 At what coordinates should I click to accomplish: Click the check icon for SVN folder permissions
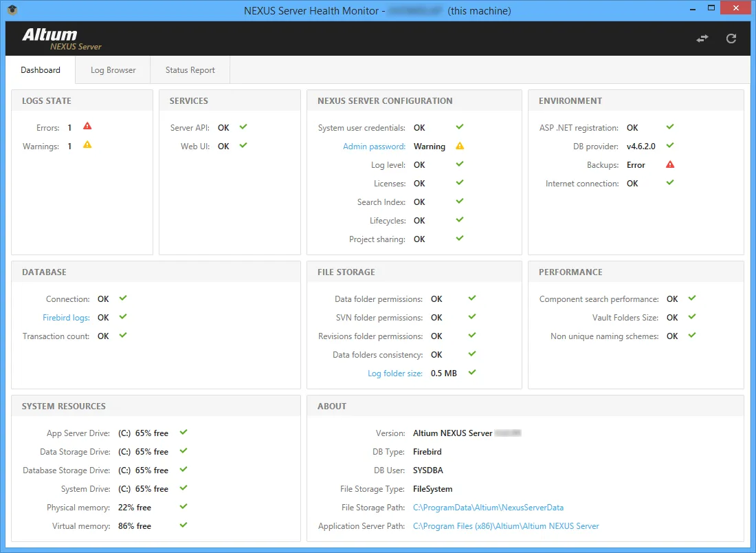[472, 317]
